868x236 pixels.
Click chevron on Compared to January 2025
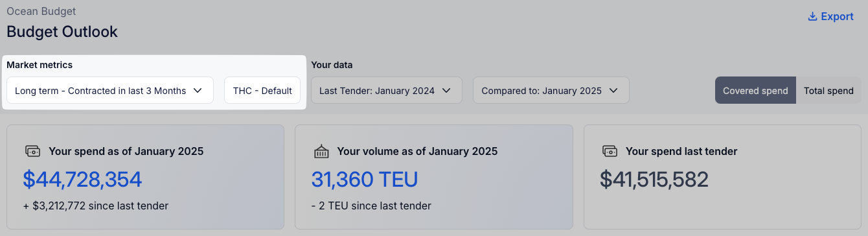pyautogui.click(x=613, y=91)
